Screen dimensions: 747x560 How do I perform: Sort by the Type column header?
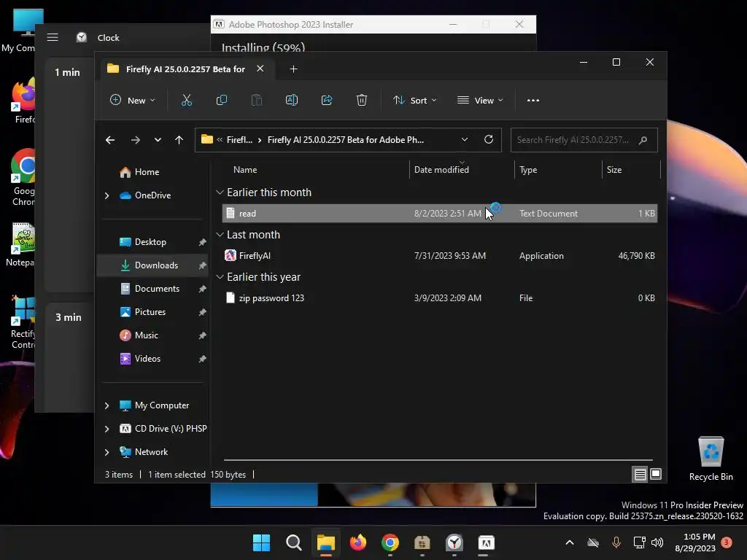[x=528, y=169]
